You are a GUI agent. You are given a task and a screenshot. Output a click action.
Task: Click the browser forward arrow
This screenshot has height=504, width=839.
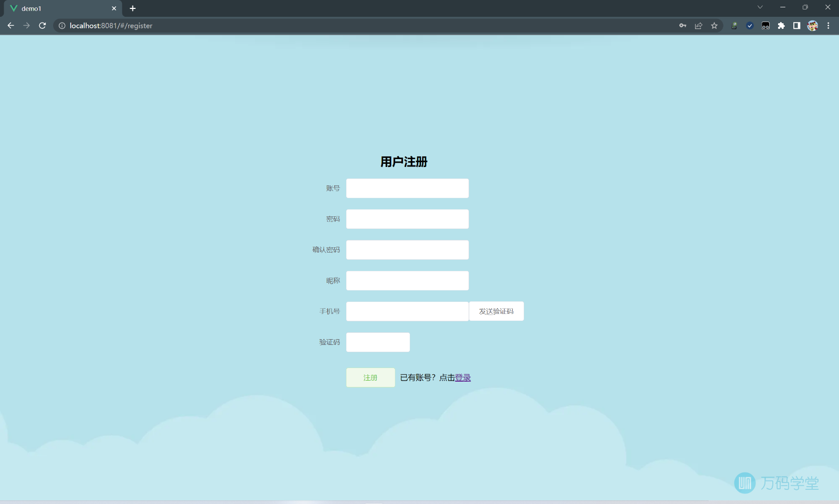coord(26,26)
